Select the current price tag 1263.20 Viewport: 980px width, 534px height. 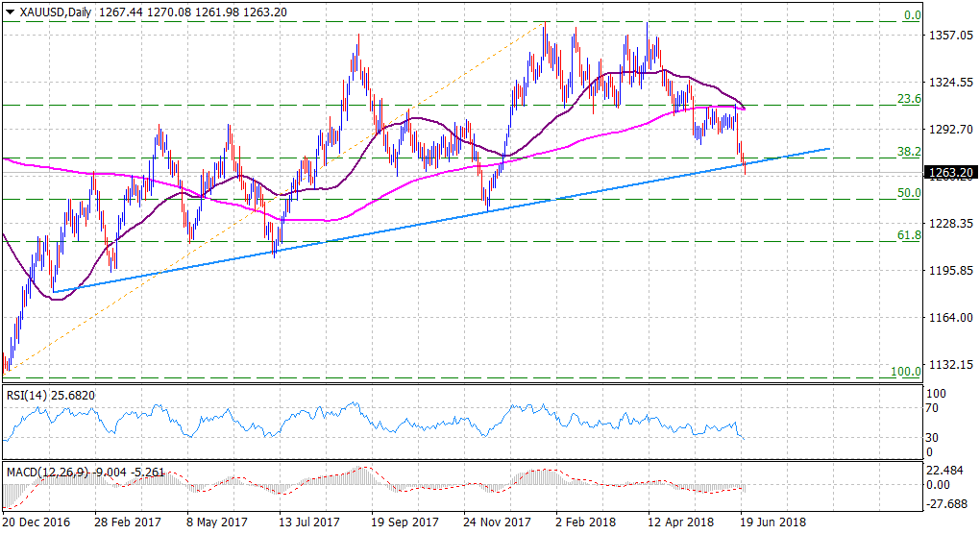click(950, 173)
